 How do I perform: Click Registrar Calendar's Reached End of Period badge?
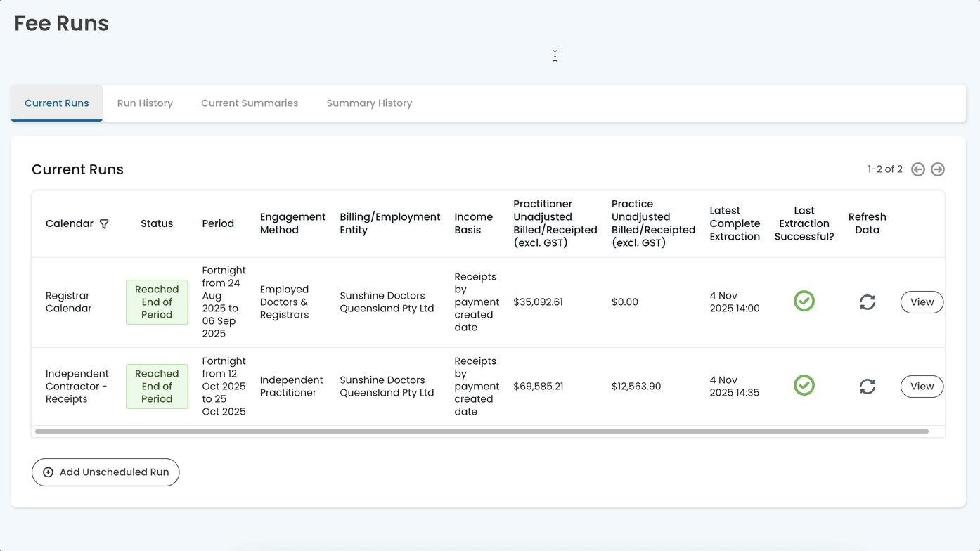pos(157,302)
